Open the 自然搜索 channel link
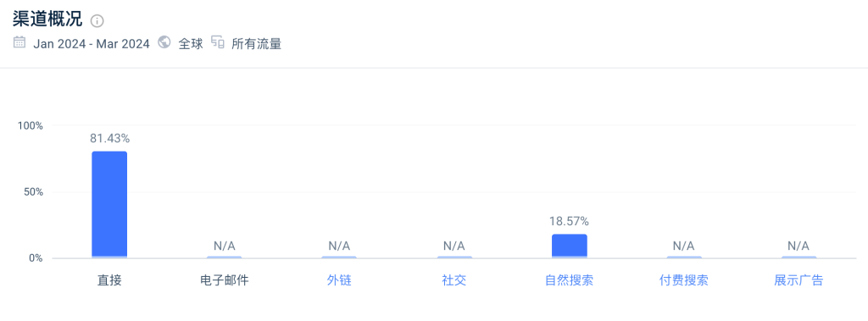 click(569, 280)
